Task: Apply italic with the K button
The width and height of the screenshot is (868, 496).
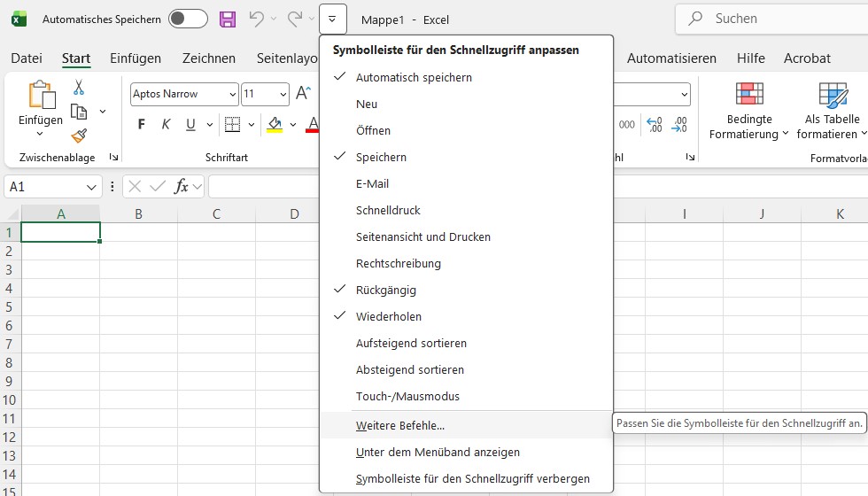Action: point(166,125)
